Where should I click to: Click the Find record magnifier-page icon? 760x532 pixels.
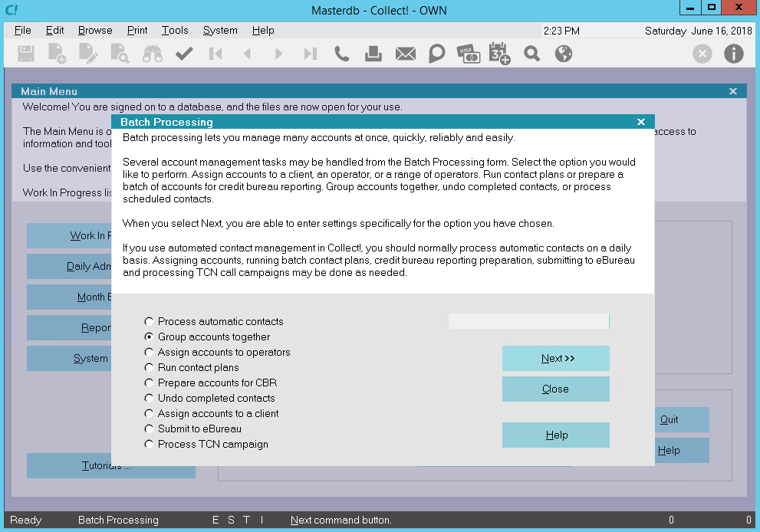click(x=119, y=54)
